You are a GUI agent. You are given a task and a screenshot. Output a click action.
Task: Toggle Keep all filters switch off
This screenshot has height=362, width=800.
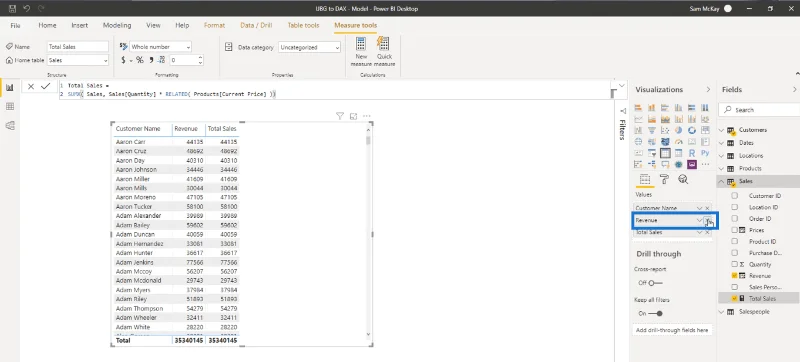(x=656, y=313)
